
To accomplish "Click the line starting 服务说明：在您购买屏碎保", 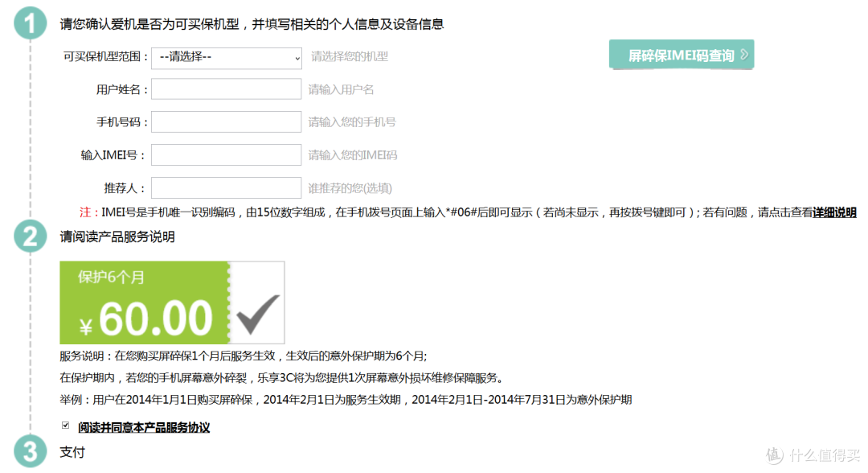I will click(244, 356).
